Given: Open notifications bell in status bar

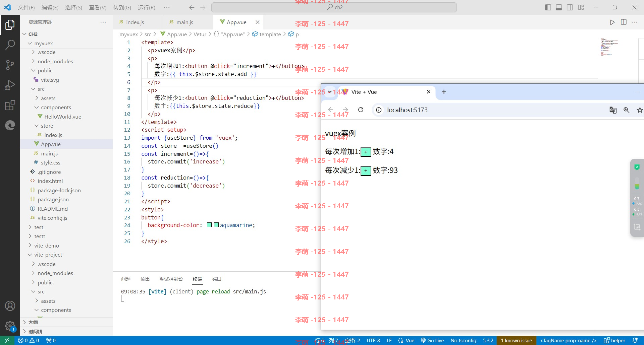Looking at the screenshot, I should tap(635, 340).
